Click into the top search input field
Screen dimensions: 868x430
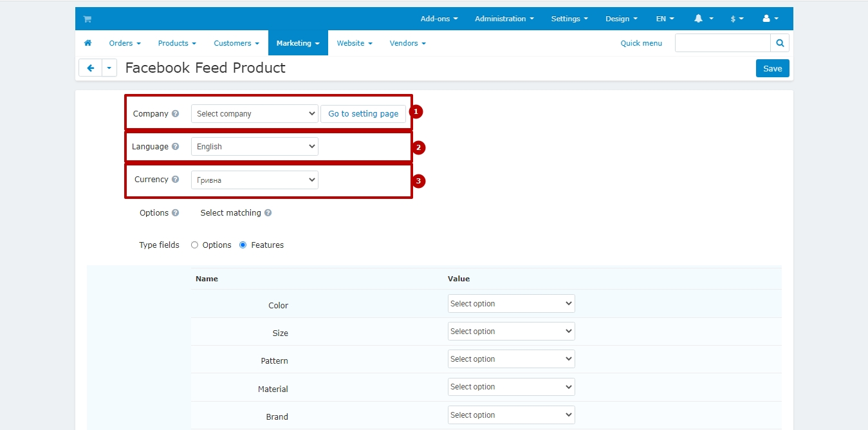pyautogui.click(x=723, y=43)
